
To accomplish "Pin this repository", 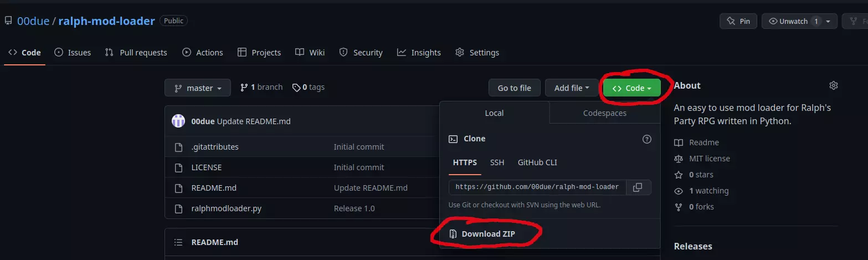I will [x=738, y=21].
